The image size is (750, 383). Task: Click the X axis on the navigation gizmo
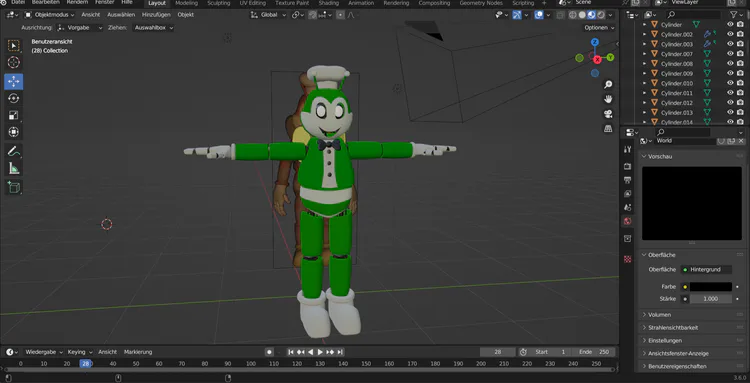click(x=597, y=60)
